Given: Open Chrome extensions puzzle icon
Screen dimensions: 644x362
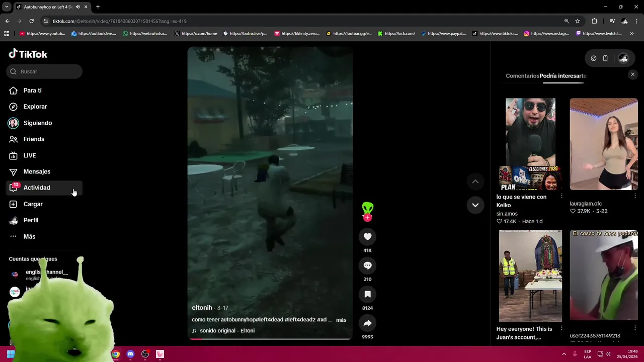Looking at the screenshot, I should coord(594,21).
